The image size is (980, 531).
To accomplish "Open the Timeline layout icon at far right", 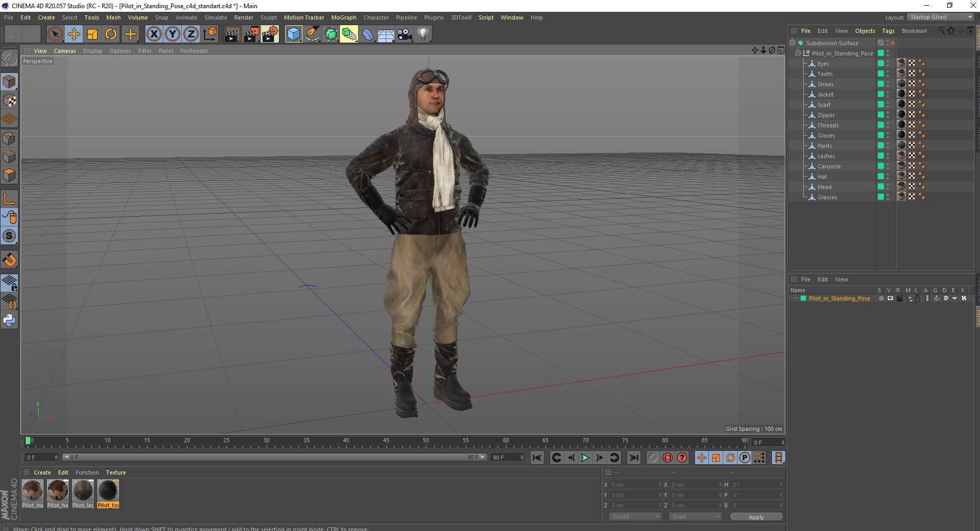I will pos(779,458).
